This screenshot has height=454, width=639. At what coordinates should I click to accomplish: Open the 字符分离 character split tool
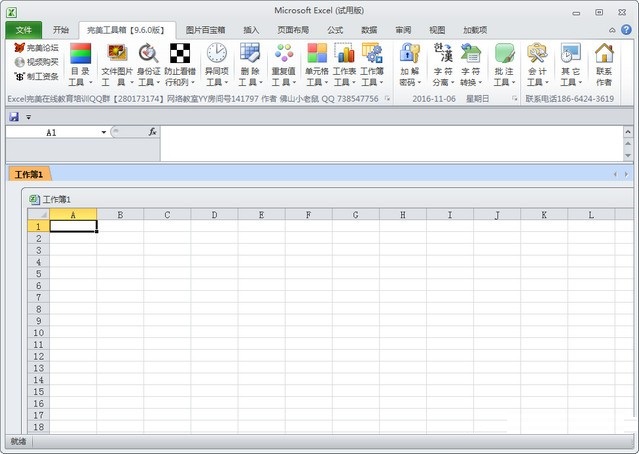click(443, 65)
